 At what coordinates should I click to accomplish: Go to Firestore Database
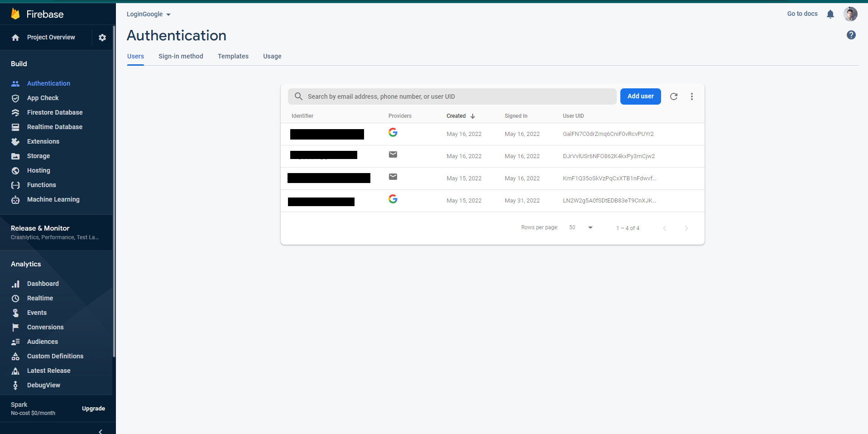55,112
